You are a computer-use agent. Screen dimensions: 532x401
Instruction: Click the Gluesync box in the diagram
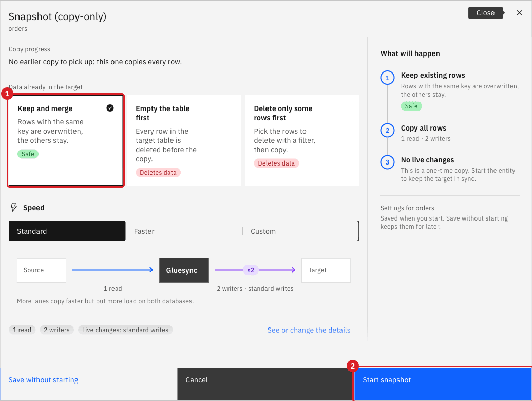coord(184,270)
